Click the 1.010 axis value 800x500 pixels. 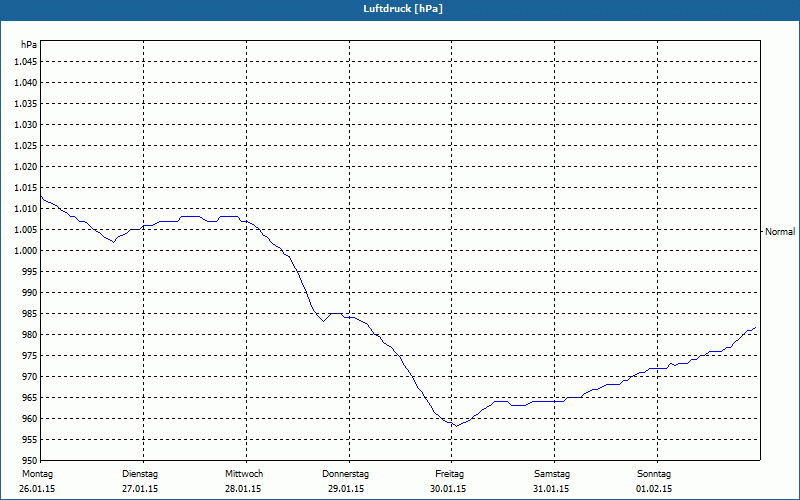coord(25,209)
